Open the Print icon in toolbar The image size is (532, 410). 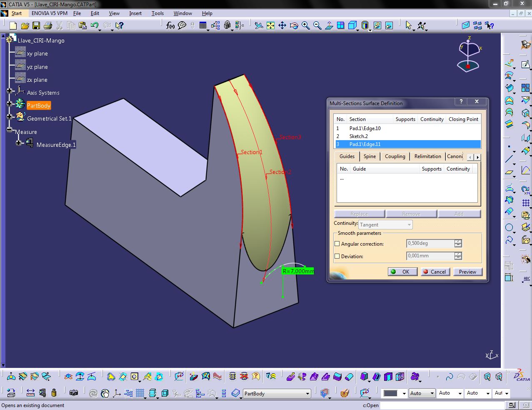coord(47,26)
